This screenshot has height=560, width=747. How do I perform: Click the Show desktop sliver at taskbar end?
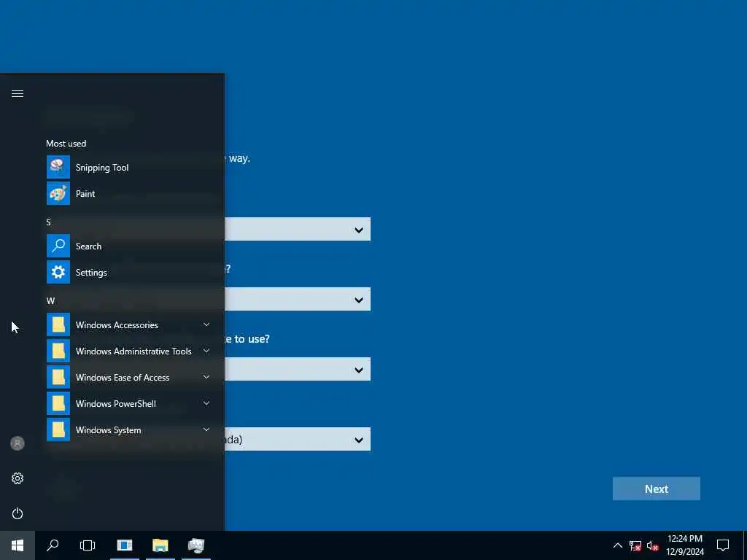coord(745,545)
